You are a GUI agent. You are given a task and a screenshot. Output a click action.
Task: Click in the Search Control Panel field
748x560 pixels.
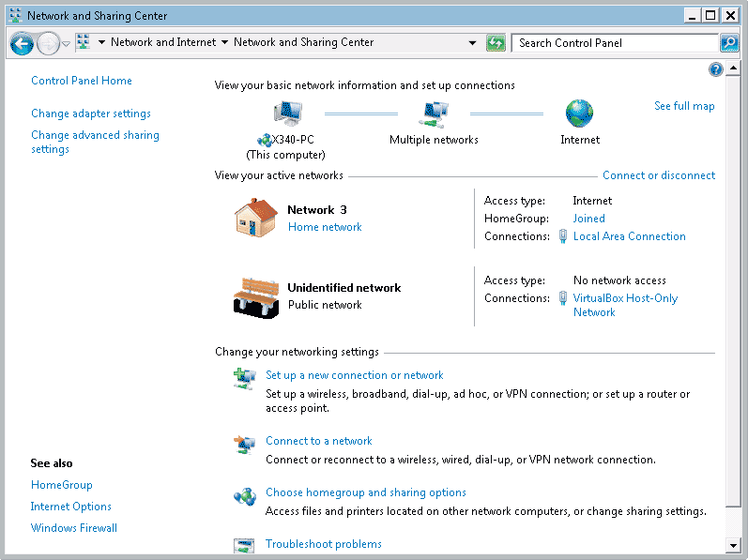(x=615, y=42)
